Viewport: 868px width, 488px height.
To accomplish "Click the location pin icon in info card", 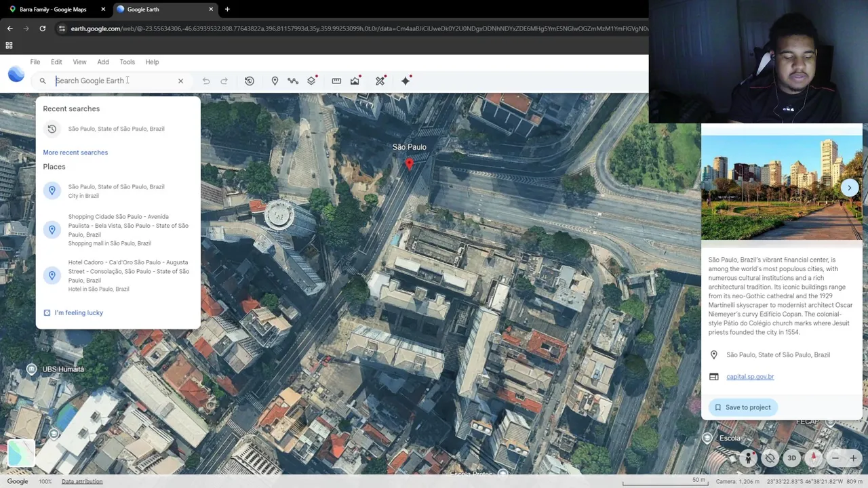I will click(x=713, y=355).
